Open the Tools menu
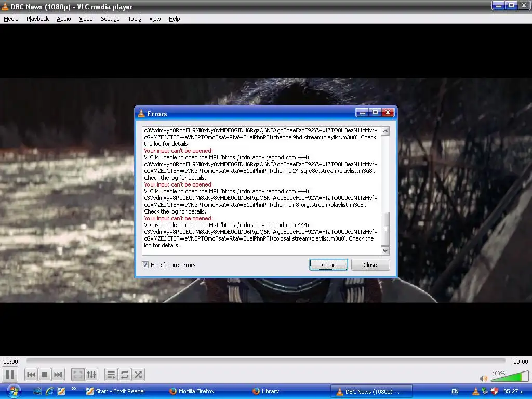The height and width of the screenshot is (399, 532). 135,19
